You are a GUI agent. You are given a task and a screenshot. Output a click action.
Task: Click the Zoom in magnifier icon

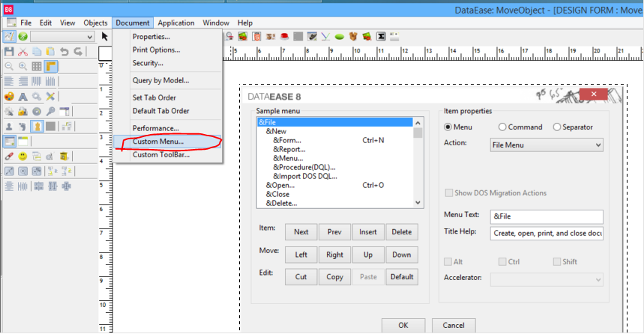22,66
